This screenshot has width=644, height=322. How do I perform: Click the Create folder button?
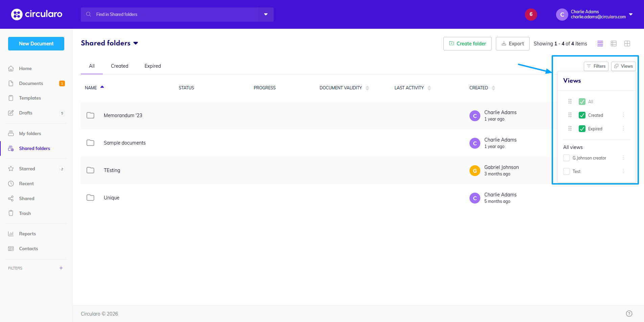coord(467,44)
